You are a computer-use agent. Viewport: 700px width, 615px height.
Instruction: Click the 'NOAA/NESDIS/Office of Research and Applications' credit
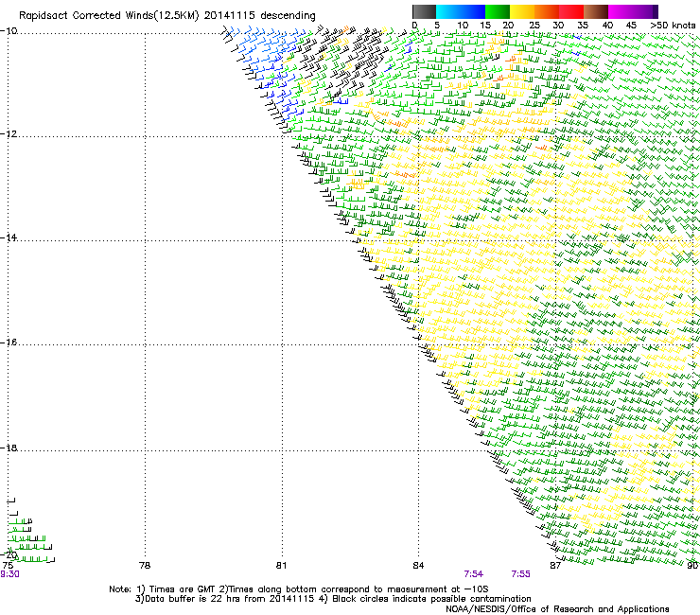click(x=557, y=608)
